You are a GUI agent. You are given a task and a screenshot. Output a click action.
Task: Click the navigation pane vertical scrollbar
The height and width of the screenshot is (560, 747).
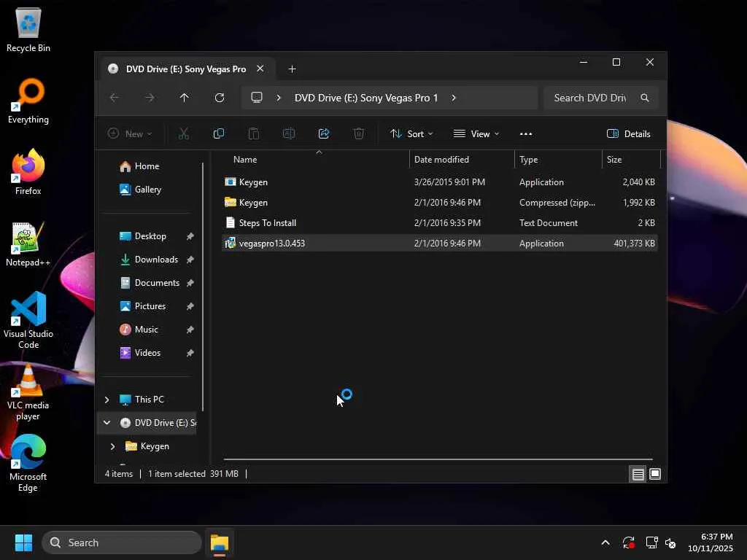coord(203,287)
